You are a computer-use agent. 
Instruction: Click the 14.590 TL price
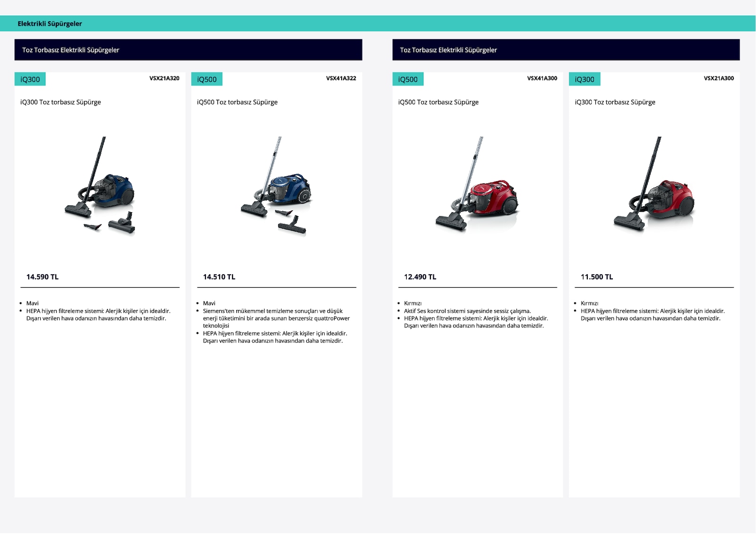(x=43, y=277)
